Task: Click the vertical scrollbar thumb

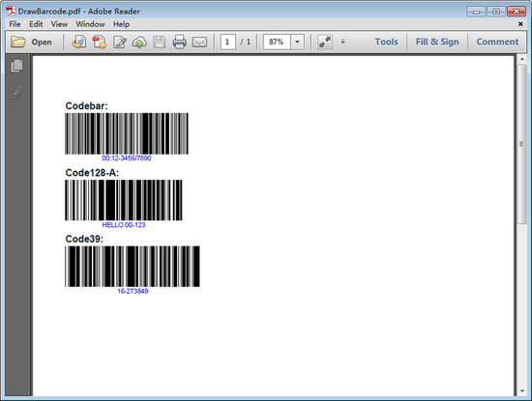Action: click(x=521, y=144)
